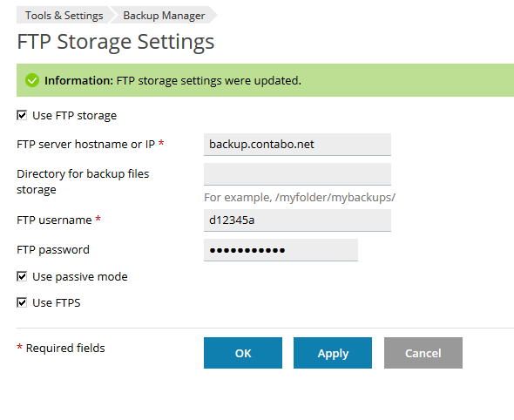Viewport: 514px width, 420px height.
Task: Click the example path hint text
Action: pyautogui.click(x=300, y=198)
